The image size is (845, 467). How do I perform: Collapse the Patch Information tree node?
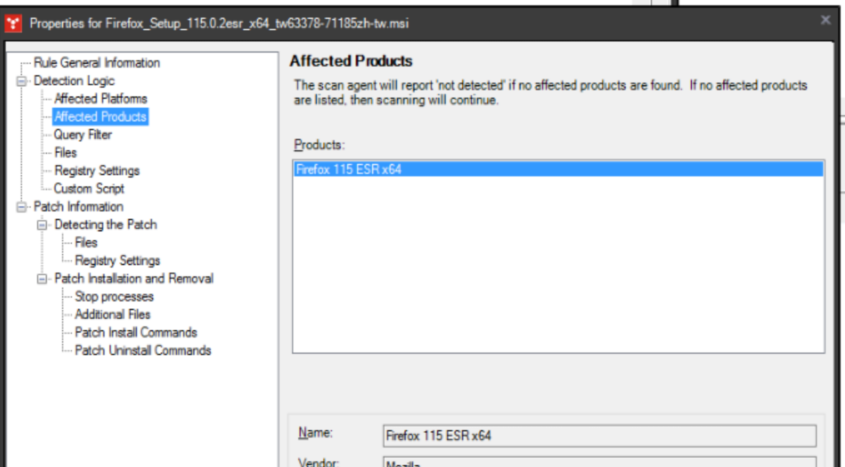(x=22, y=207)
